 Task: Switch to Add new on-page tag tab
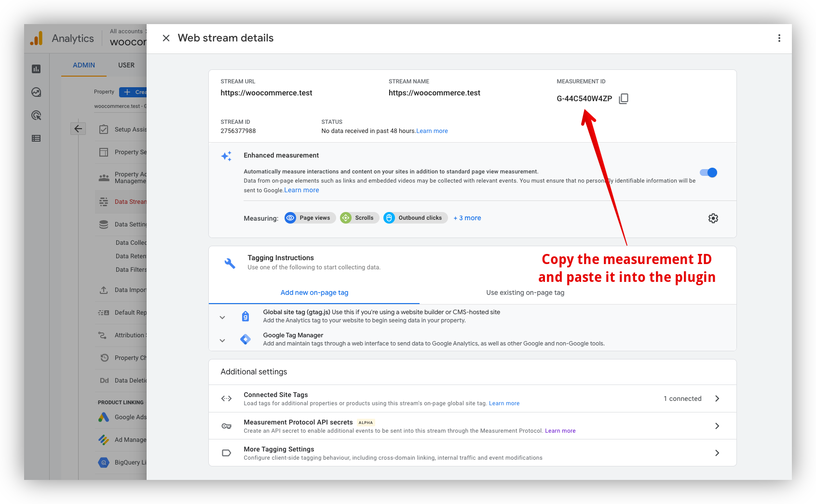point(314,292)
